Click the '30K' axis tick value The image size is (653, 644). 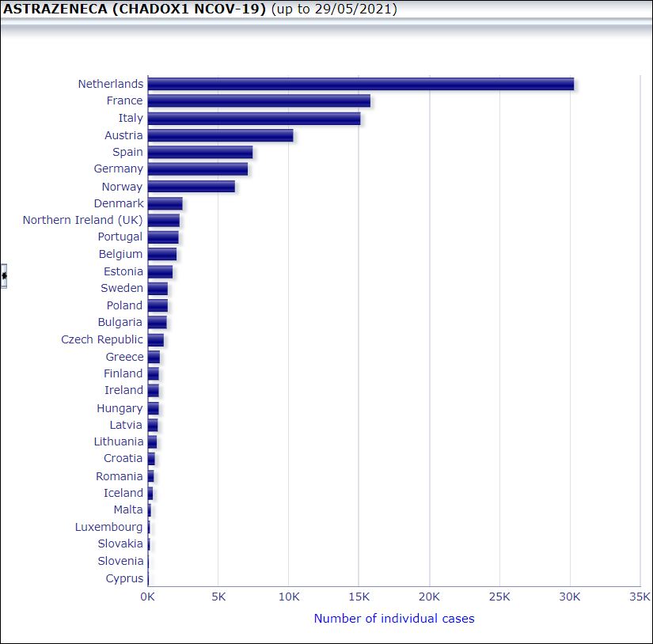tap(570, 597)
